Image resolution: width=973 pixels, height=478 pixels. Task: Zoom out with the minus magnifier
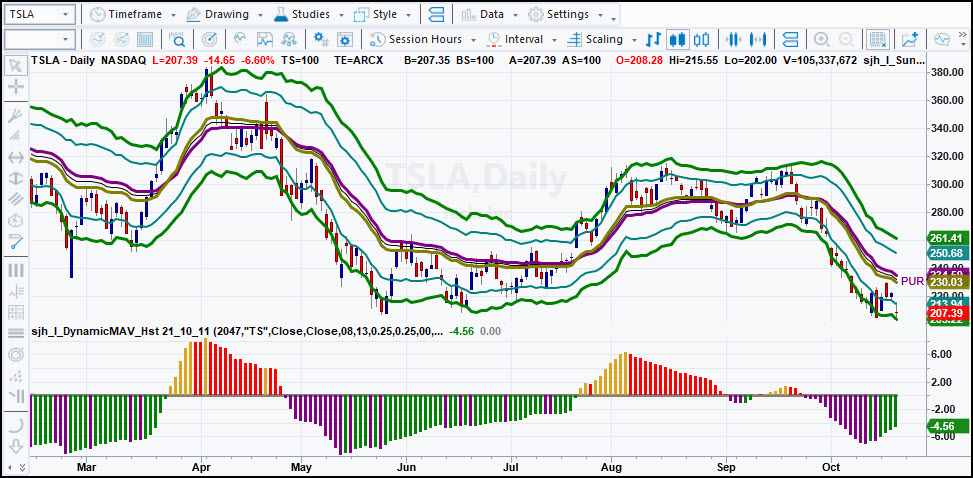tap(845, 39)
